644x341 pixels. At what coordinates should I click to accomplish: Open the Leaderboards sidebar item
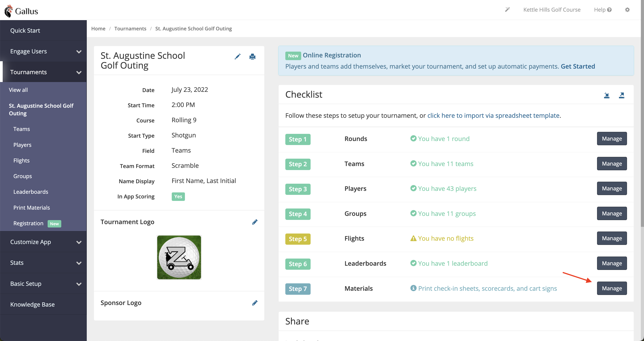[31, 192]
